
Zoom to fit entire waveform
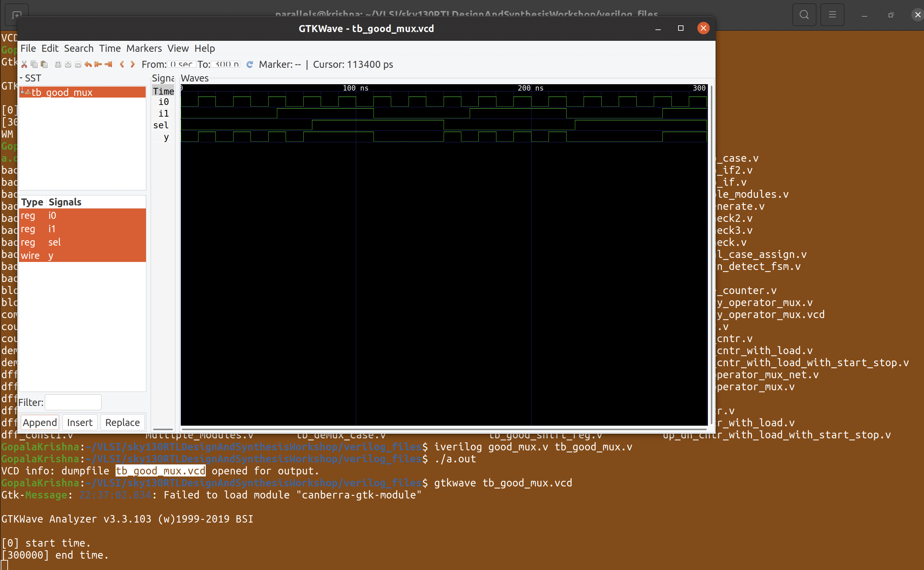pos(58,64)
